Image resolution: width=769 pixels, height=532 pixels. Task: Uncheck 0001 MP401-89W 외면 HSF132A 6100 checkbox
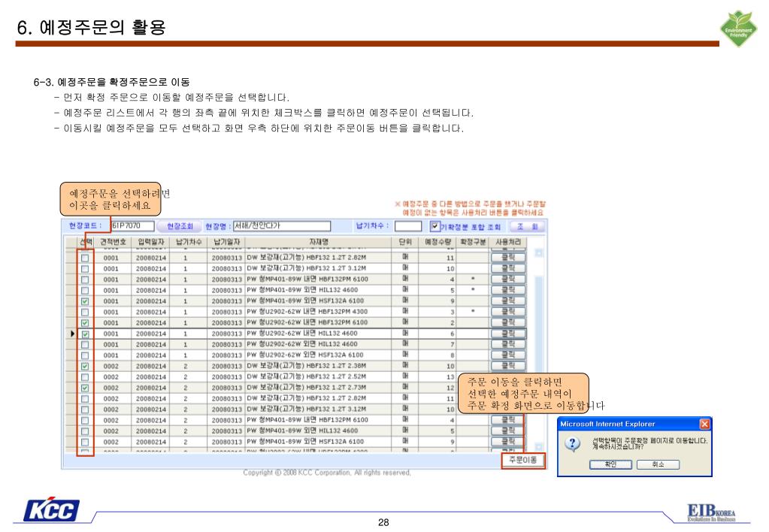(85, 301)
